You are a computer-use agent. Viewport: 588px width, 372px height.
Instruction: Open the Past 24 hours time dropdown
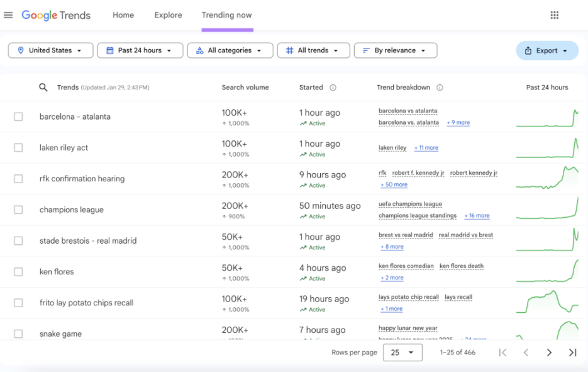click(140, 50)
